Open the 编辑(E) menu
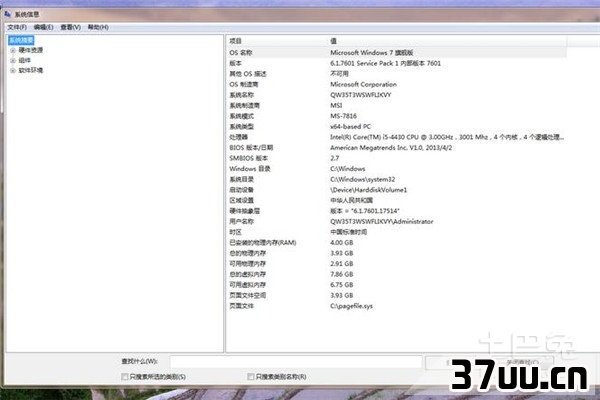The height and width of the screenshot is (400, 600). (43, 27)
